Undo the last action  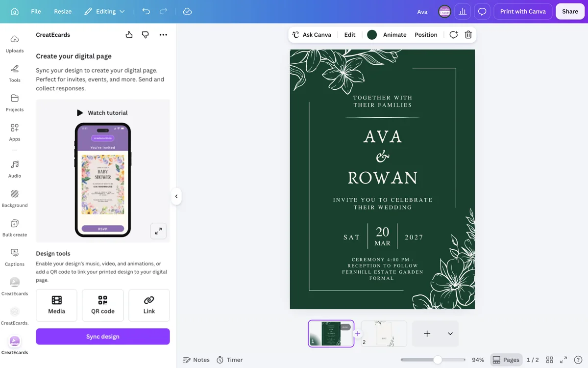coord(146,11)
